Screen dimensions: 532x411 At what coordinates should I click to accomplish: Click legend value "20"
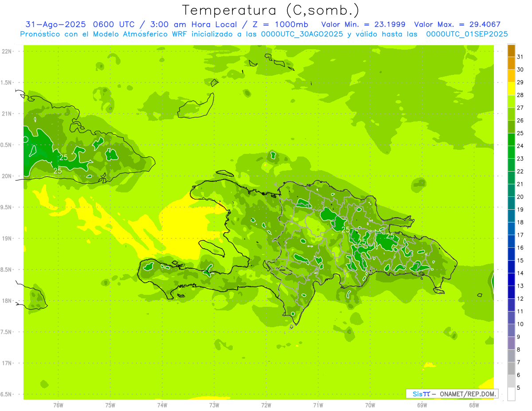tap(520, 197)
